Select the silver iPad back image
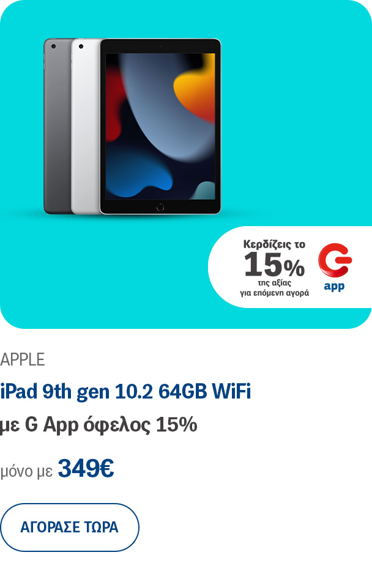Viewport: 372px width, 588px height. pyautogui.click(x=86, y=127)
